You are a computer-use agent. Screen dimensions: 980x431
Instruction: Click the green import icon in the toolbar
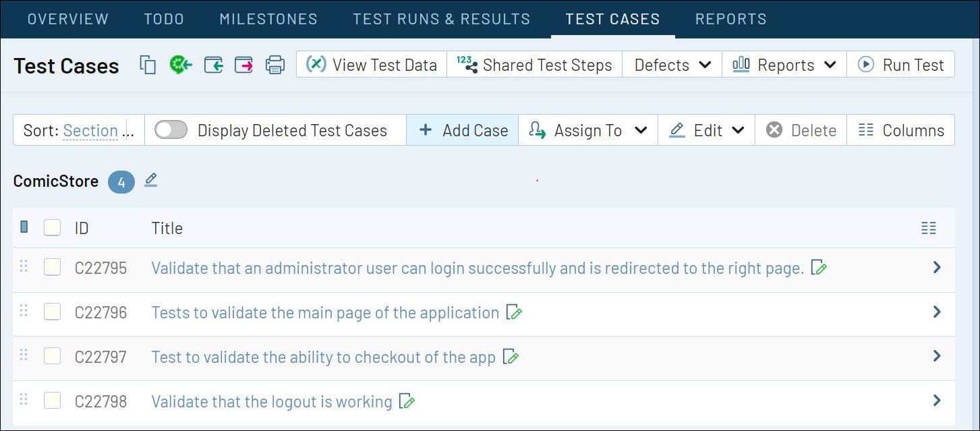179,65
